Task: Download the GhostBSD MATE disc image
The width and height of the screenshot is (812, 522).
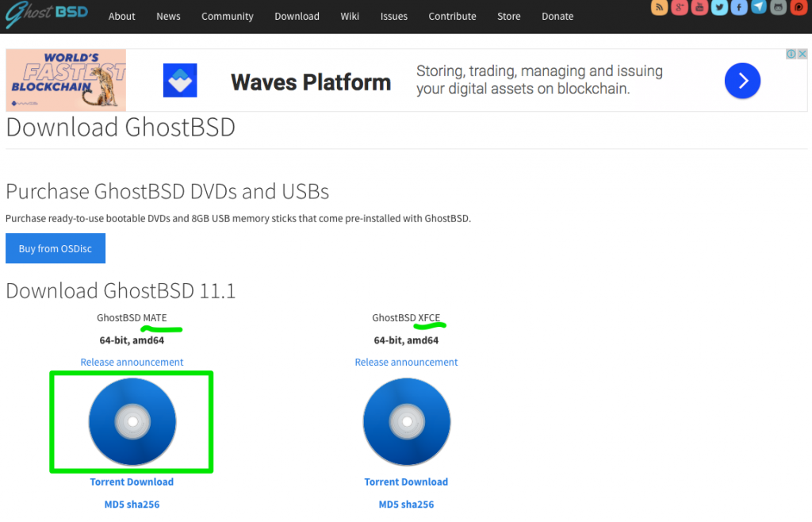Action: coord(132,421)
